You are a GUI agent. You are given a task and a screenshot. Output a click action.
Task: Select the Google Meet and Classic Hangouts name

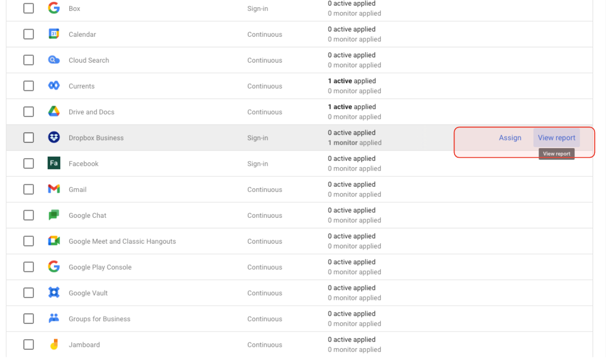coord(122,241)
